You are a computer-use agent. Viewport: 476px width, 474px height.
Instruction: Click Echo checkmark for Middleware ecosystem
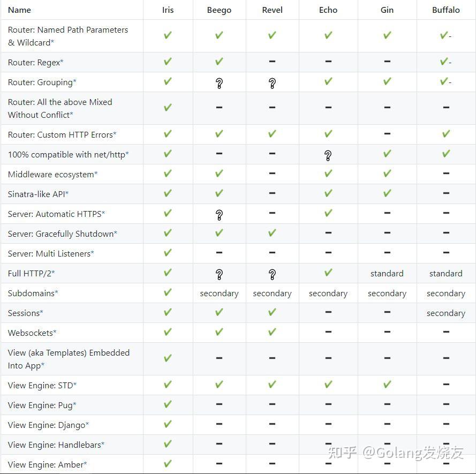click(328, 174)
